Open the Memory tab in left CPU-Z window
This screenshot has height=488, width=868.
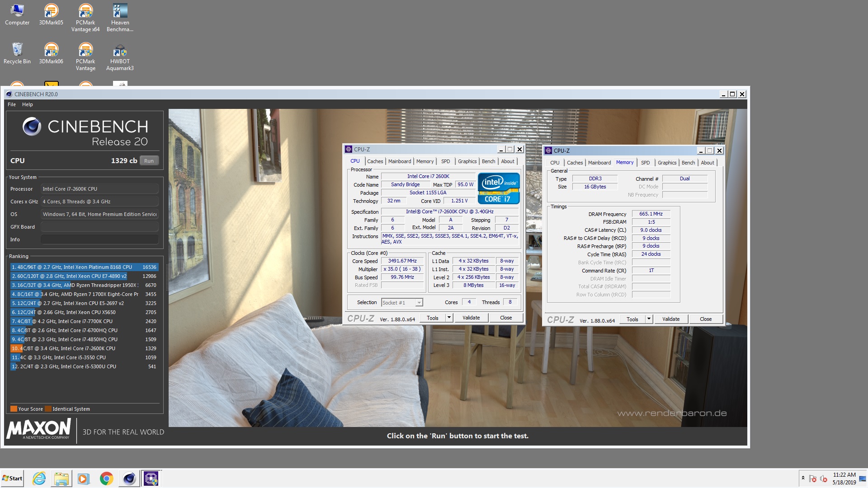click(425, 161)
